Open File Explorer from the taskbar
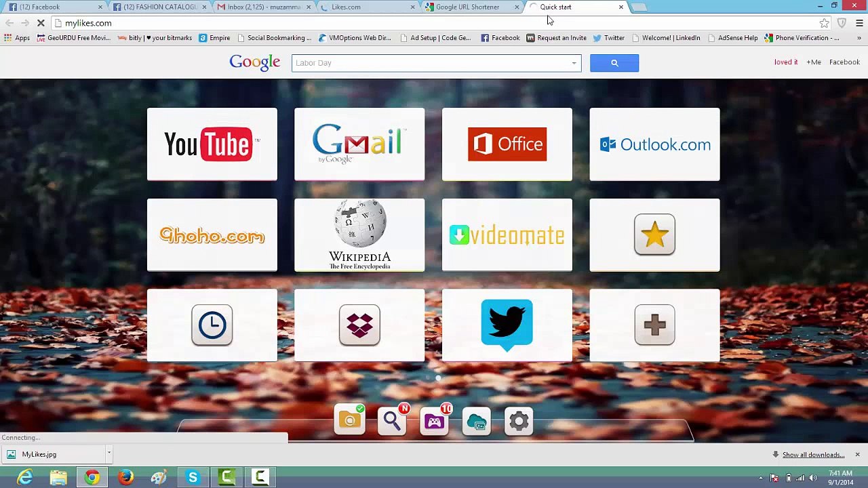This screenshot has height=488, width=868. [x=58, y=478]
